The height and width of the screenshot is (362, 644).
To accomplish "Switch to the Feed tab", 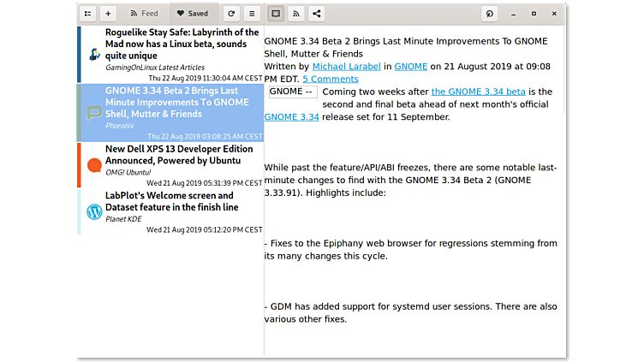I will click(143, 14).
